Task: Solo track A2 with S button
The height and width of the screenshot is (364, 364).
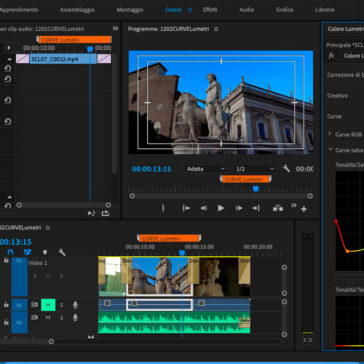Action: [61, 318]
